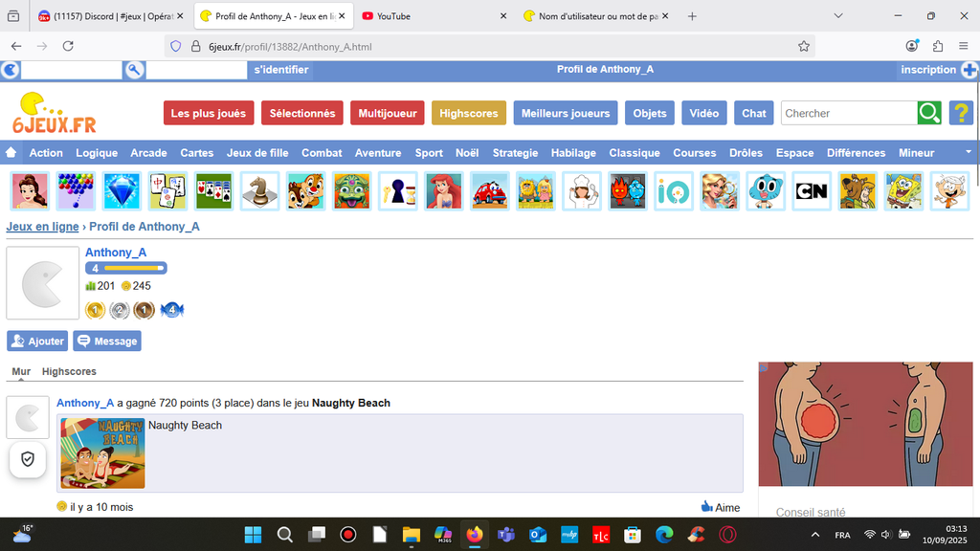Open the Naughty Beach game thumbnail
This screenshot has width=980, height=551.
(102, 452)
